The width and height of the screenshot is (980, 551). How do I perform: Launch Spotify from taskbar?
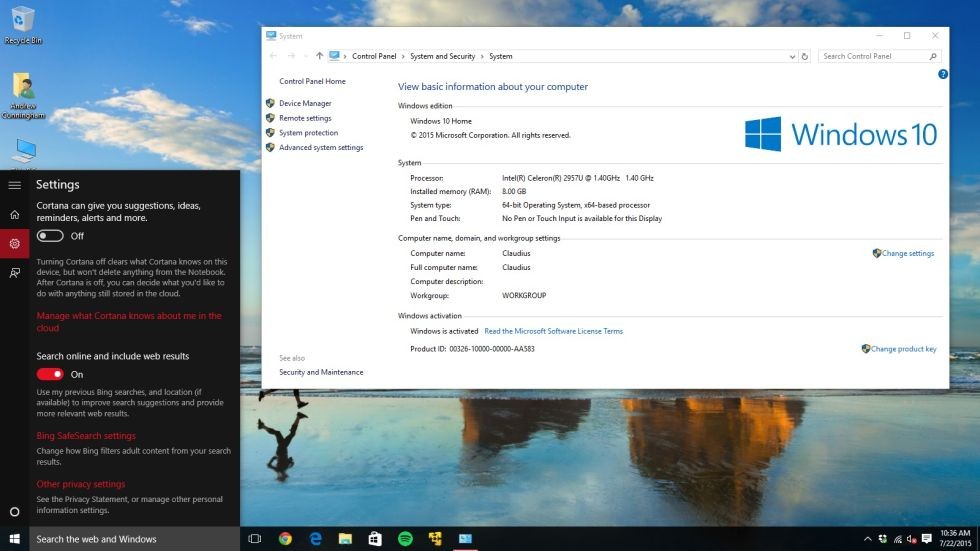click(x=405, y=539)
